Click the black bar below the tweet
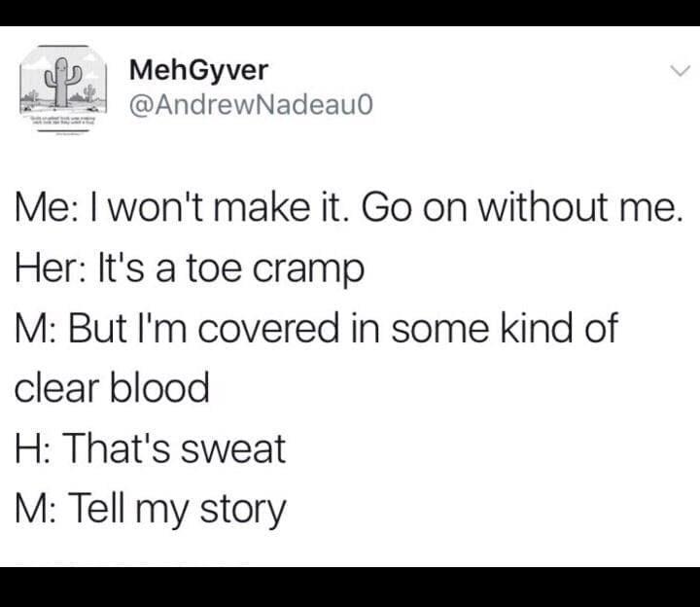700x607 pixels. pyautogui.click(x=350, y=587)
